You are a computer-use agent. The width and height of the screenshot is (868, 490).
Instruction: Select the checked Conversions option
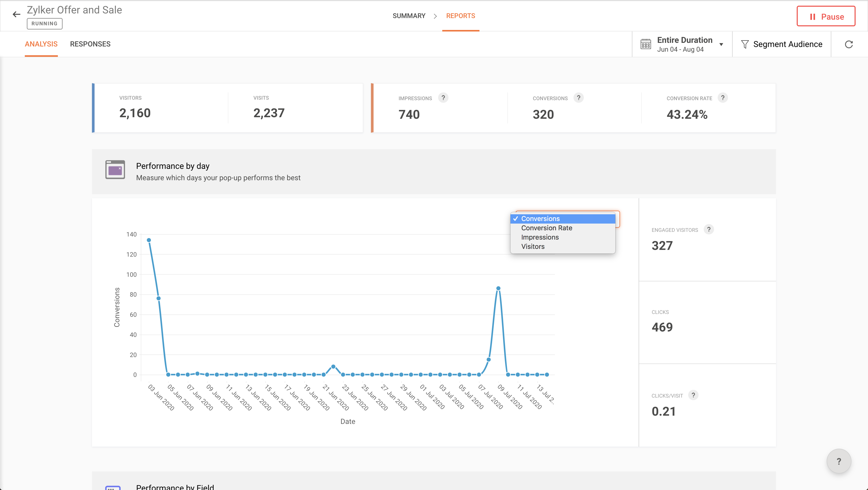tap(540, 219)
